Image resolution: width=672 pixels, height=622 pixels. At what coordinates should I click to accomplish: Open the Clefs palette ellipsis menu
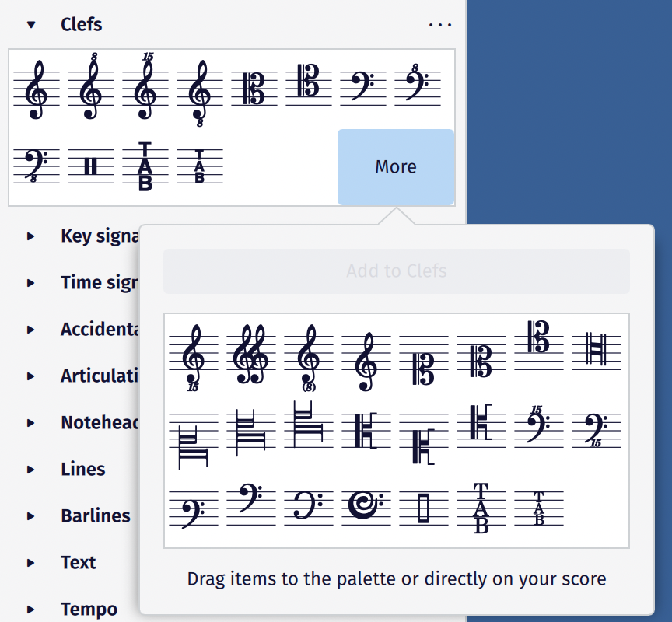[440, 24]
